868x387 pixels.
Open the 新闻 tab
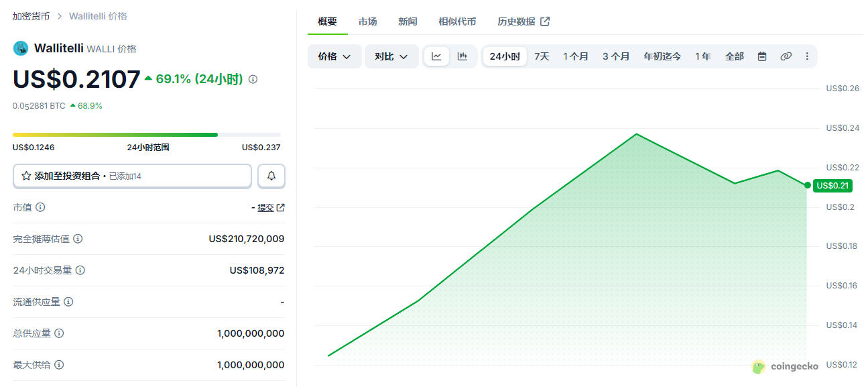(408, 21)
